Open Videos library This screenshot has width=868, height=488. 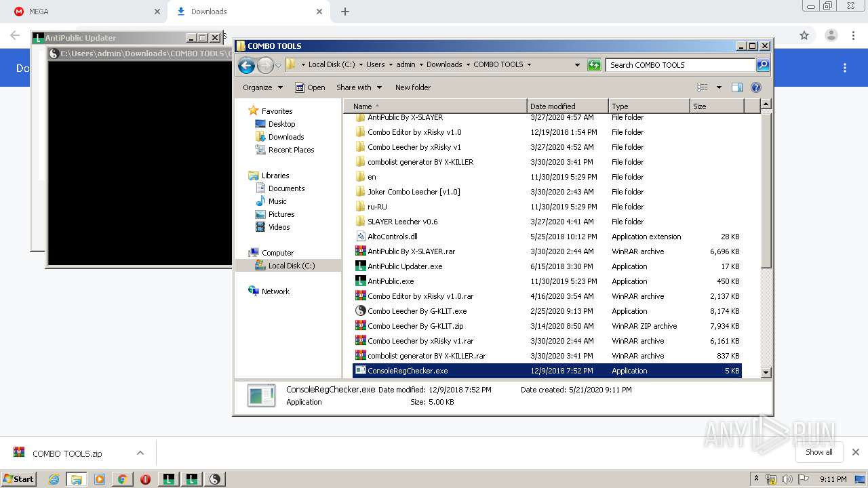[x=279, y=227]
